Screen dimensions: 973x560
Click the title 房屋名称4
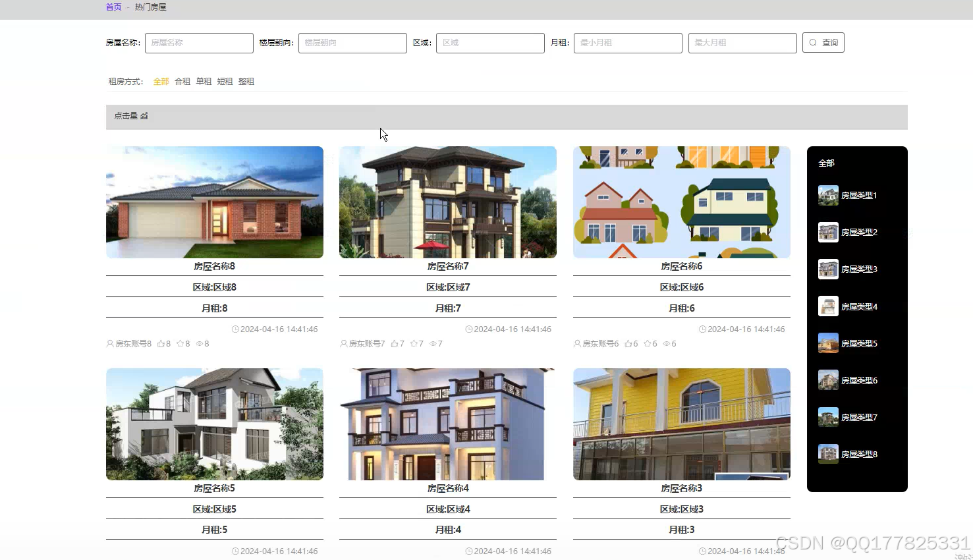point(448,489)
